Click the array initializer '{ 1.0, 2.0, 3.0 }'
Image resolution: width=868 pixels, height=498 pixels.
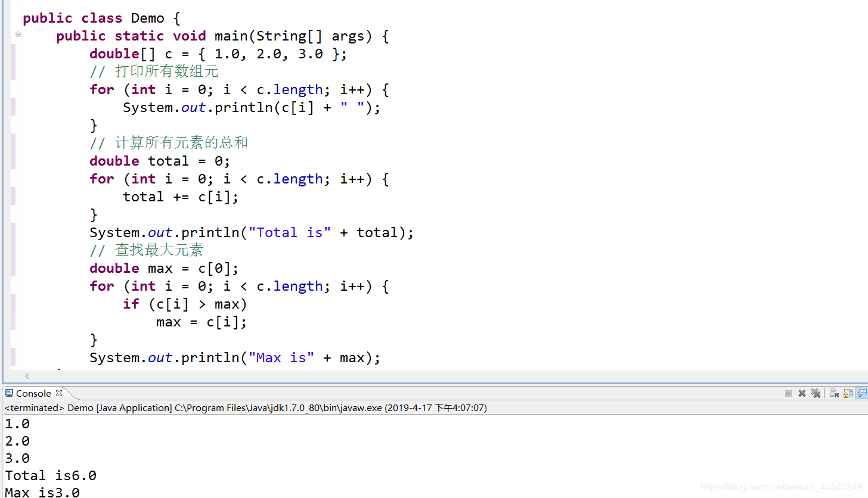[269, 54]
